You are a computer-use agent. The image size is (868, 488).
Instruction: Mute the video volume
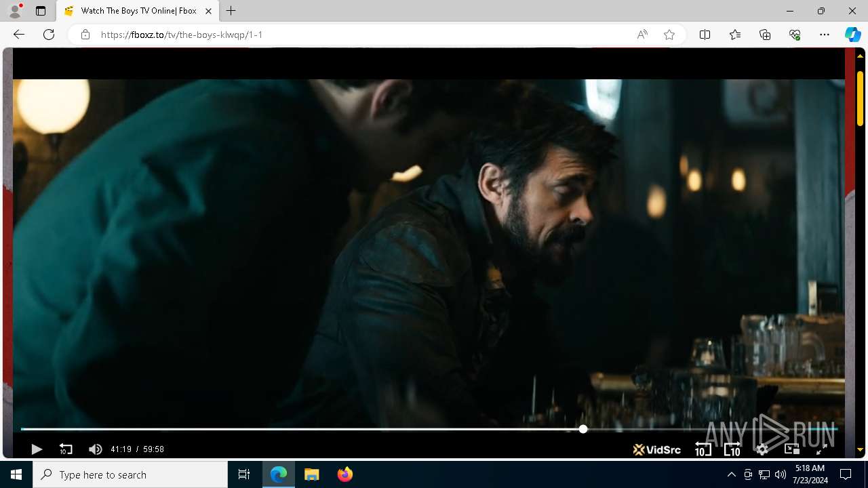[x=95, y=449]
